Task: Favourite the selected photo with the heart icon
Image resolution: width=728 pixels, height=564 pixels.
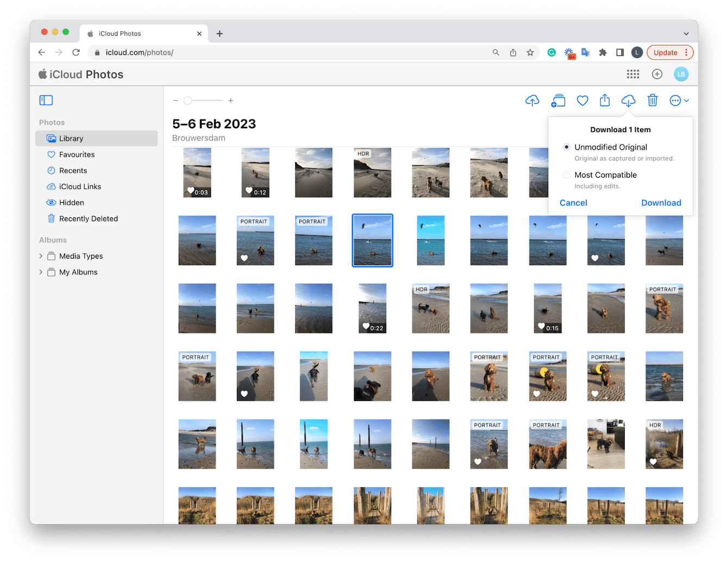Action: point(582,101)
